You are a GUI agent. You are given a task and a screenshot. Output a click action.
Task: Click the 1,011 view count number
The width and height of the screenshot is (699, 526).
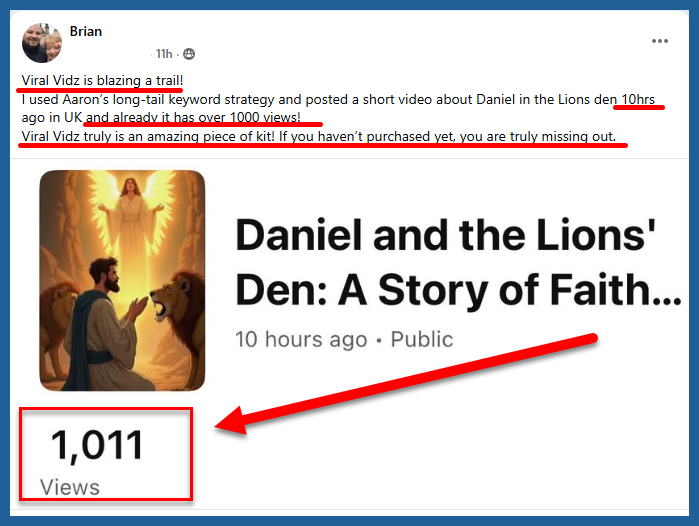97,445
